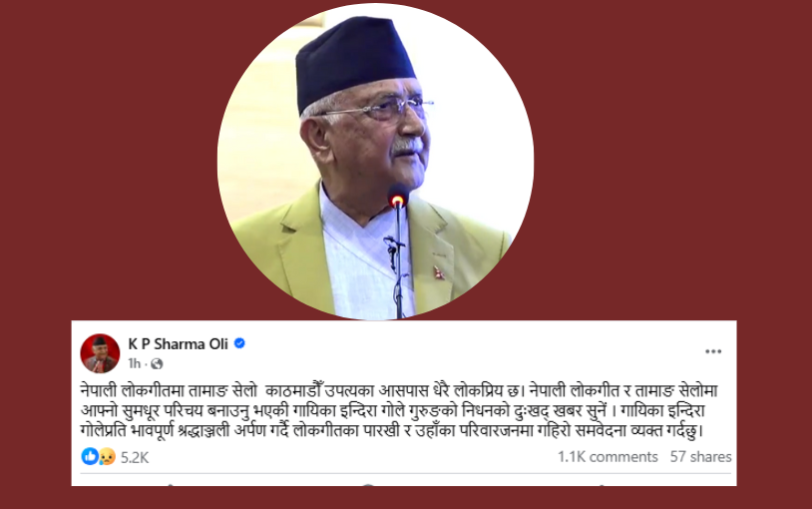Click the sad crying reaction emoji

[x=107, y=456]
